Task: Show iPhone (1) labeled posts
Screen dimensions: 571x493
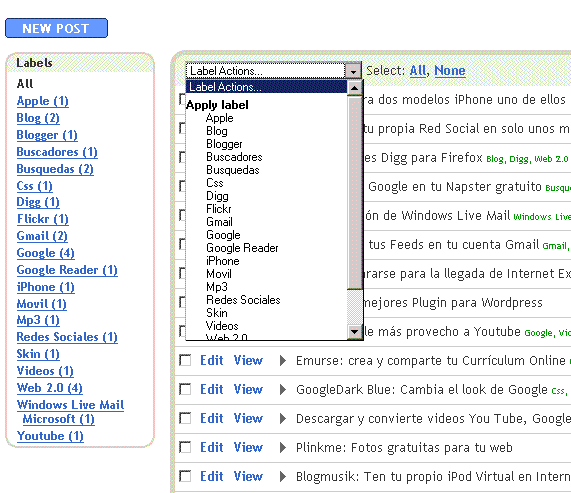Action: pyautogui.click(x=46, y=287)
